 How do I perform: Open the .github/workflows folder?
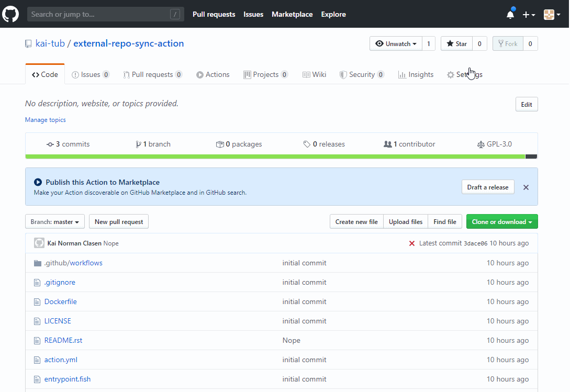[x=73, y=263]
